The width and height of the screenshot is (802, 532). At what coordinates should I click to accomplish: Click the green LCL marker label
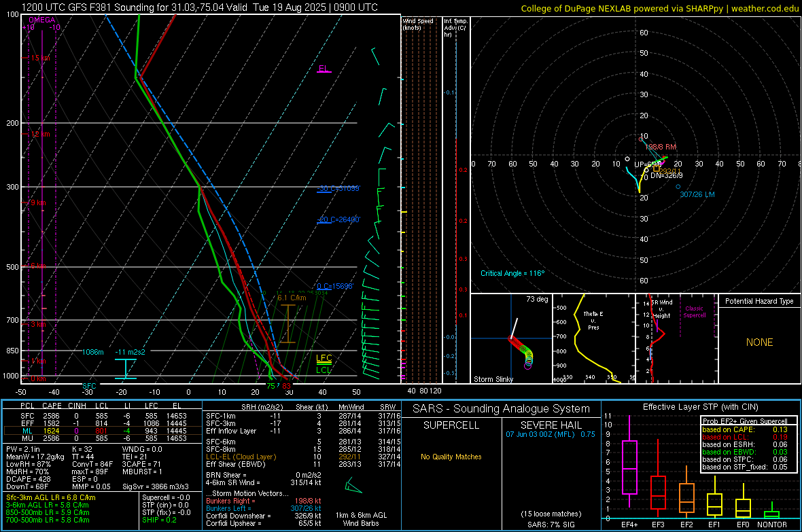[x=324, y=370]
